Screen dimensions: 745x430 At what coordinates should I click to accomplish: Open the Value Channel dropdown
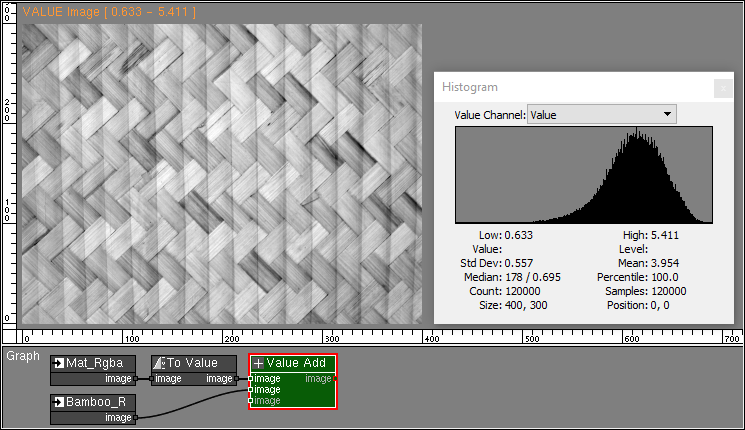click(x=601, y=115)
